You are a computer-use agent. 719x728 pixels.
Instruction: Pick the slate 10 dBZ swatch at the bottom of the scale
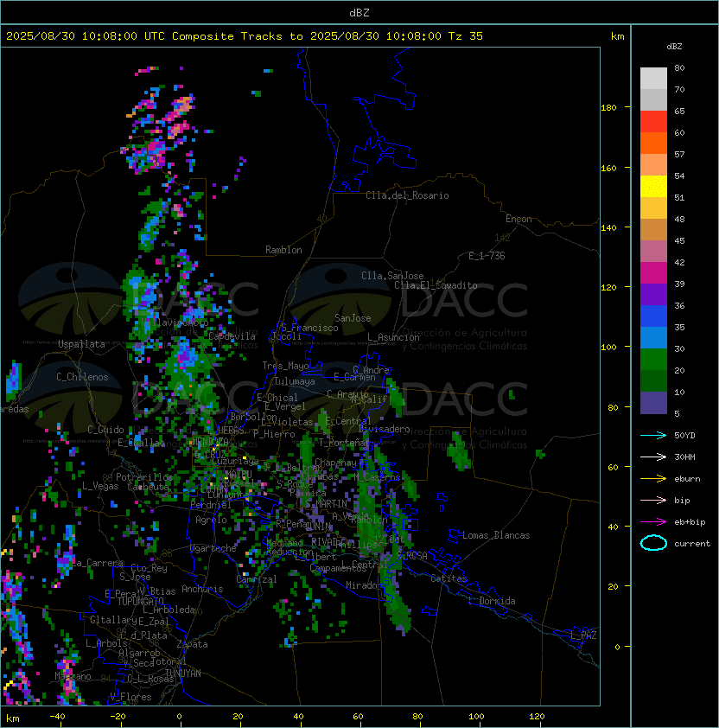tap(653, 403)
